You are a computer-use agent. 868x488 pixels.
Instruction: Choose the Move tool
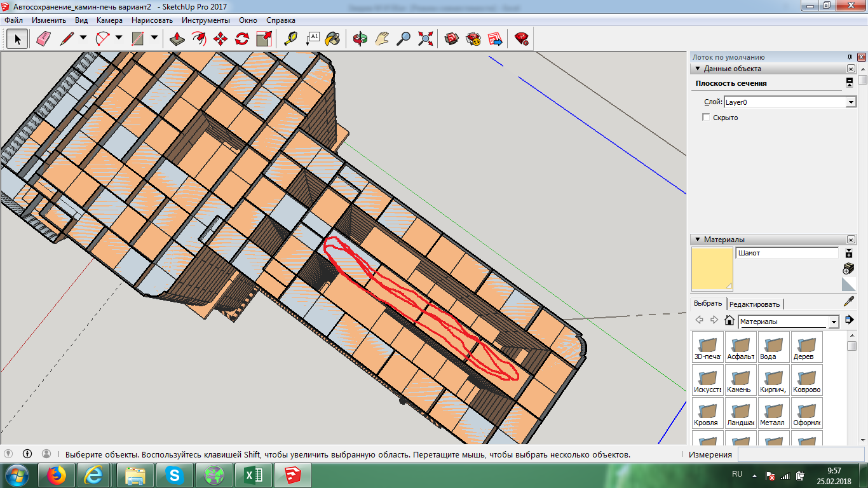click(220, 39)
